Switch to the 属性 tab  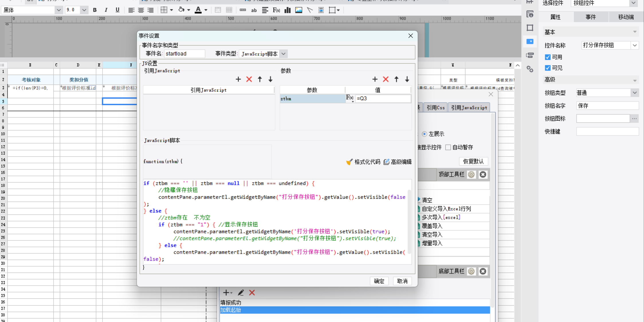(555, 17)
